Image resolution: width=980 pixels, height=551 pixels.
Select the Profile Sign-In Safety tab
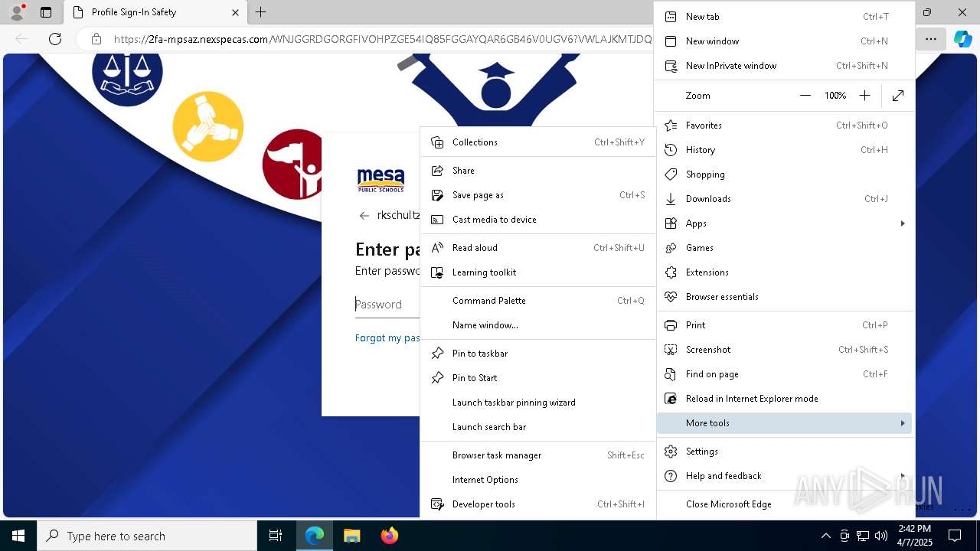coord(155,12)
